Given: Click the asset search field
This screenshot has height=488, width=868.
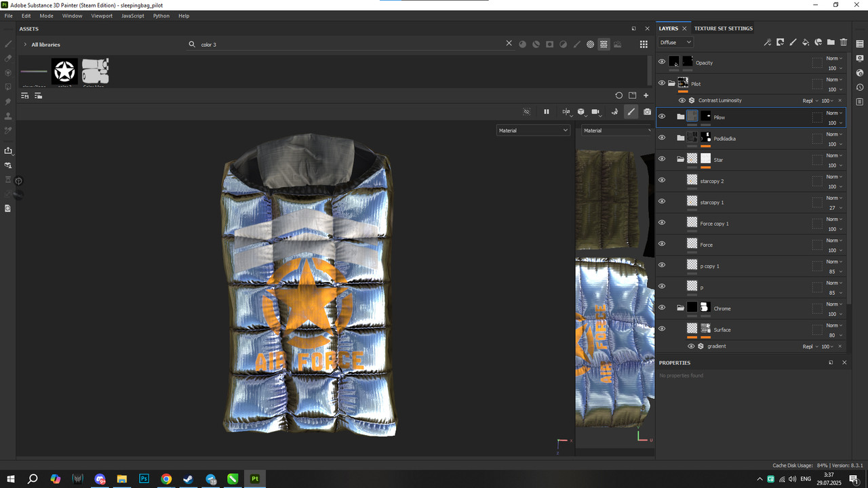Looking at the screenshot, I should click(x=349, y=44).
